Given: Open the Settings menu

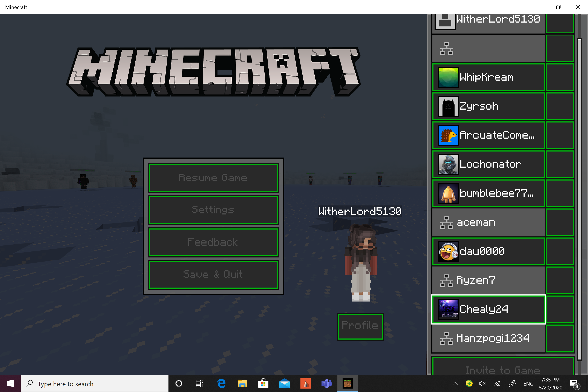Looking at the screenshot, I should coord(213,210).
